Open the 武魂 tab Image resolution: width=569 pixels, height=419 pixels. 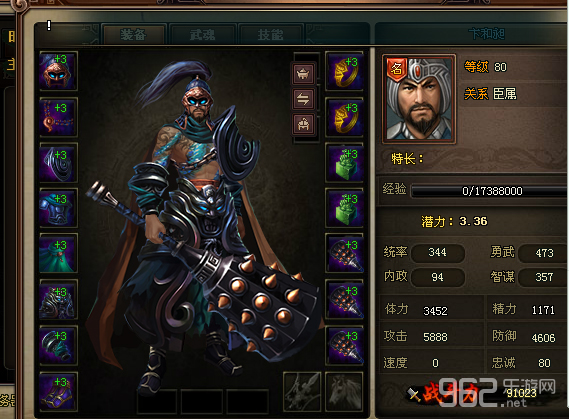[202, 35]
